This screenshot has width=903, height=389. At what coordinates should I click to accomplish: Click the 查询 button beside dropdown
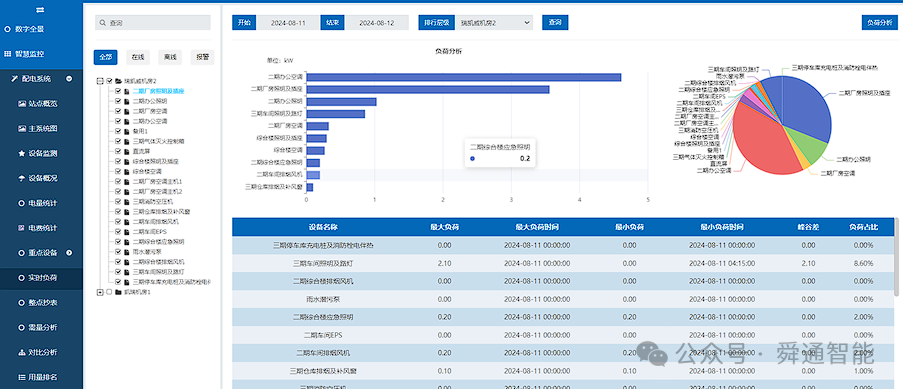tap(555, 22)
